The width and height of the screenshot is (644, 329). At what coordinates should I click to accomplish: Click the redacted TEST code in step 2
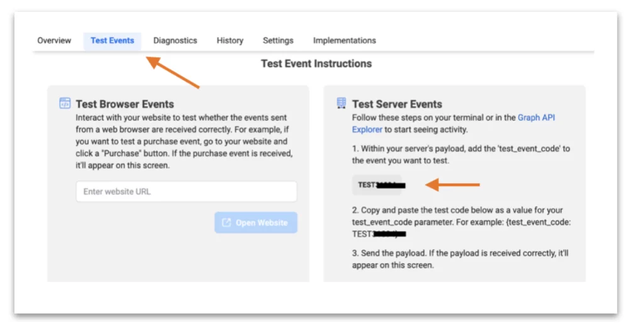coord(379,234)
